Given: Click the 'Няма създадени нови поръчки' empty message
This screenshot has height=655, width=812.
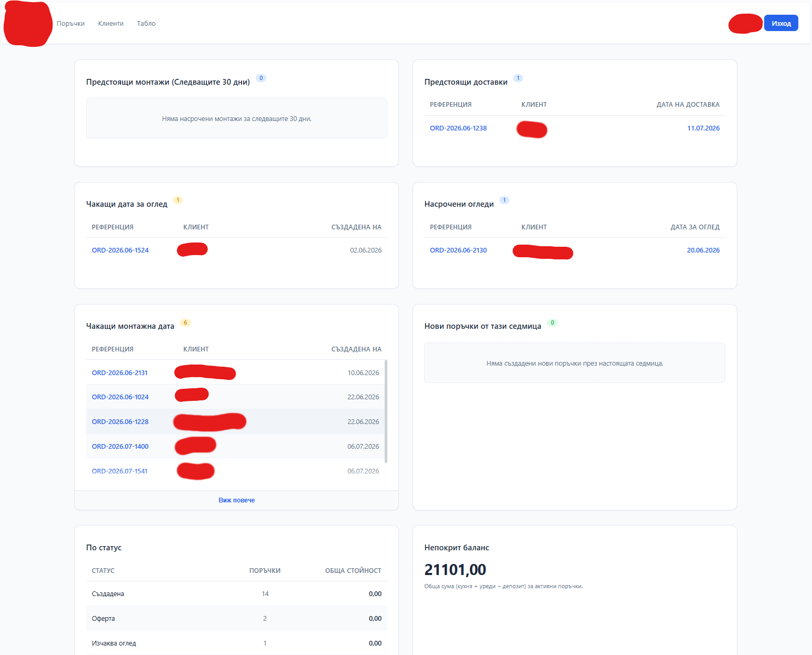Looking at the screenshot, I should [x=575, y=364].
